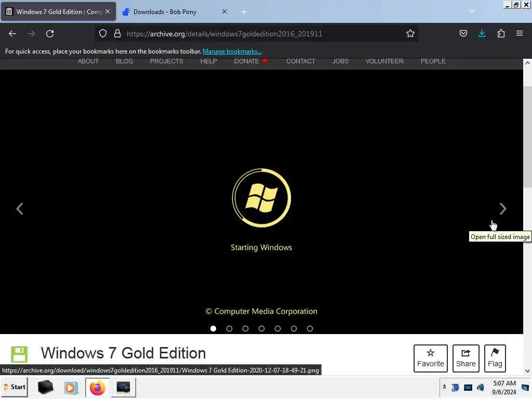The width and height of the screenshot is (532, 399).
Task: Open the PROJECTS menu item
Action: coord(167,61)
